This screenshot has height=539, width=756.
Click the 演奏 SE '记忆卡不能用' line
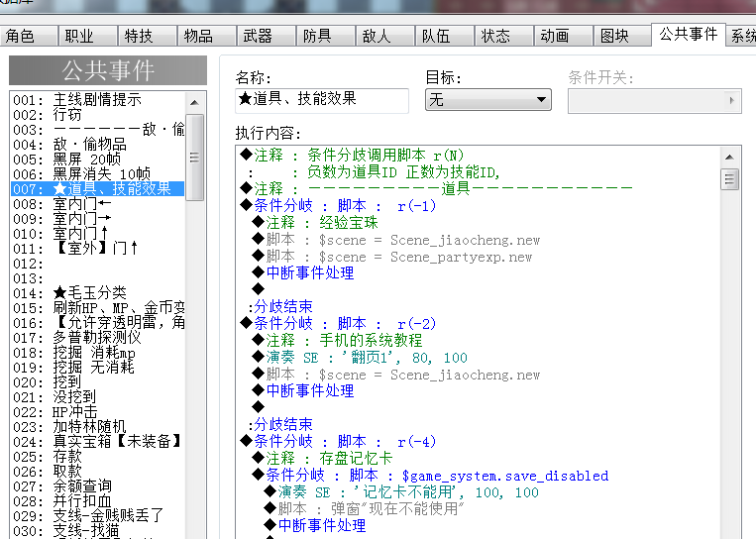pyautogui.click(x=401, y=492)
